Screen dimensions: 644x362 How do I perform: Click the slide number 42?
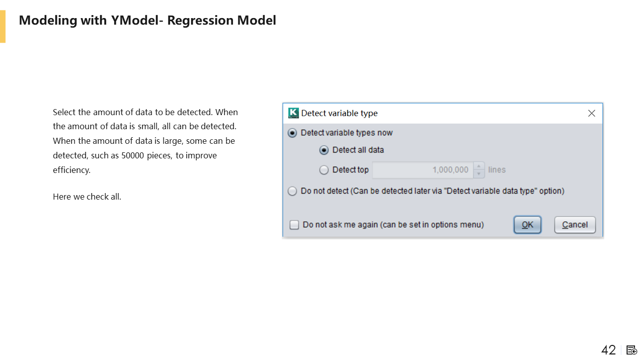(x=608, y=350)
